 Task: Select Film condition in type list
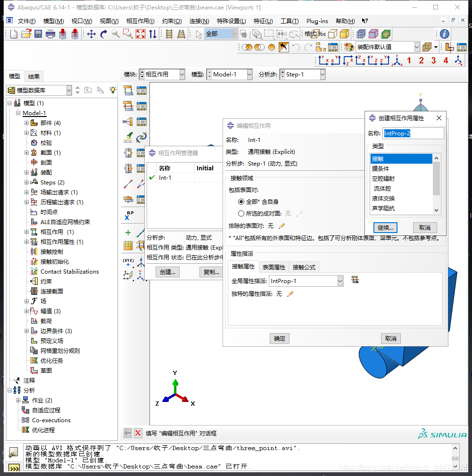(x=401, y=169)
